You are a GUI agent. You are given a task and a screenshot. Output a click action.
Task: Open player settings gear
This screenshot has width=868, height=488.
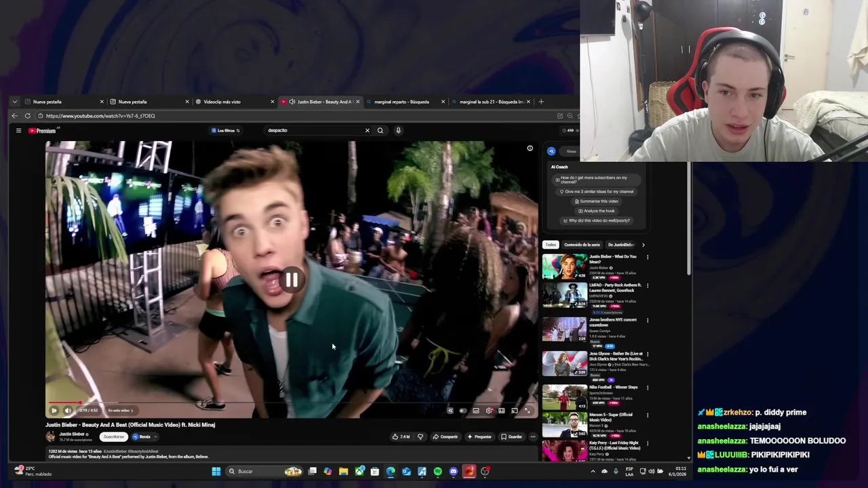(x=489, y=410)
